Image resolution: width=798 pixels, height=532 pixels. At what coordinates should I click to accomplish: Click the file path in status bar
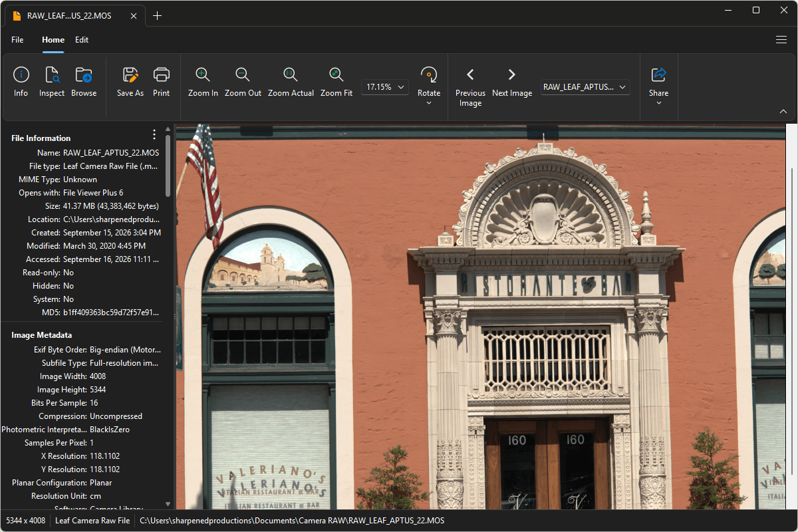pos(292,521)
